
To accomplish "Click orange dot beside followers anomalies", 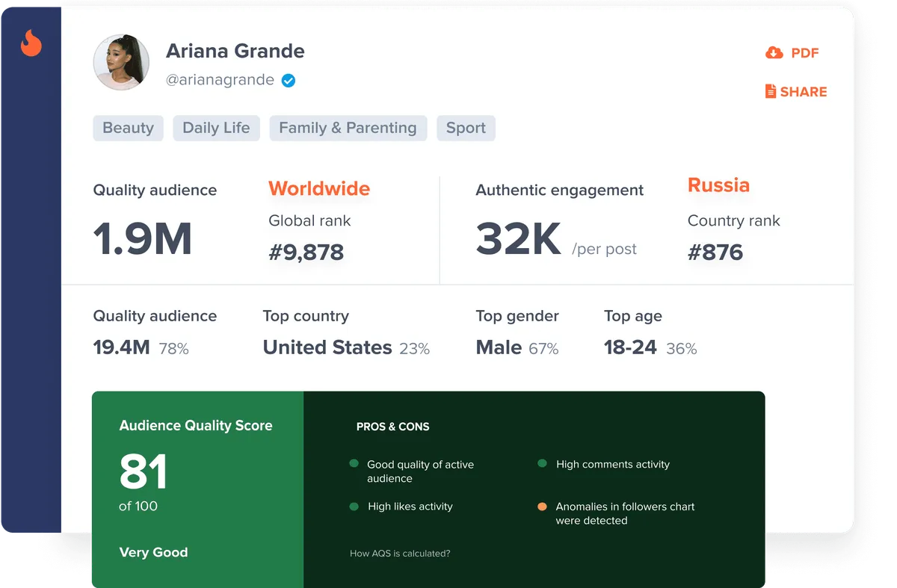I will (x=542, y=507).
